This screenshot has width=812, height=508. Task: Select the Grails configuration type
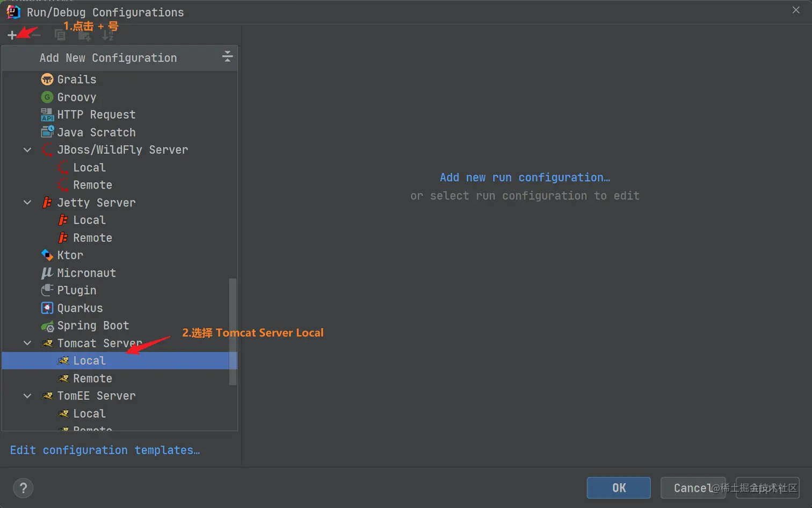click(x=119, y=80)
